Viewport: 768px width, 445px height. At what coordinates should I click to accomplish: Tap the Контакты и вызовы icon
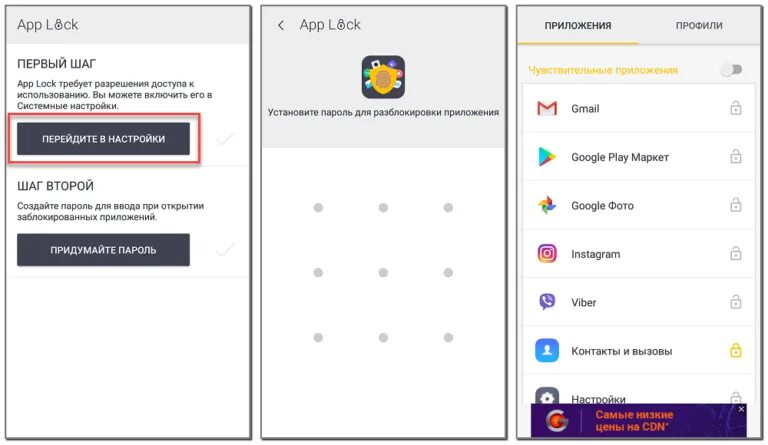point(547,351)
